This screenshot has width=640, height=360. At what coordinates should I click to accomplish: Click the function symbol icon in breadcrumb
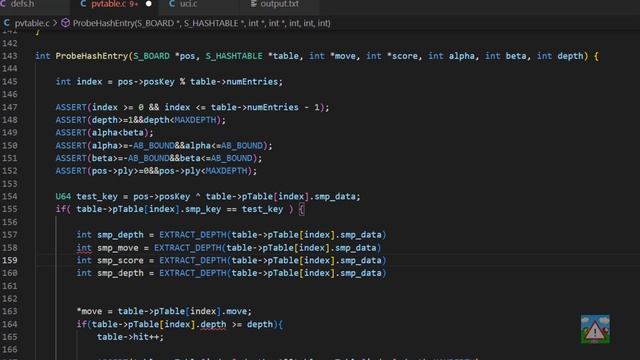coord(65,23)
